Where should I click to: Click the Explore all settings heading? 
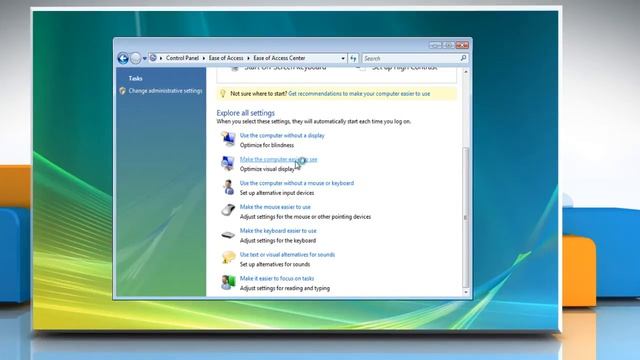pyautogui.click(x=245, y=113)
